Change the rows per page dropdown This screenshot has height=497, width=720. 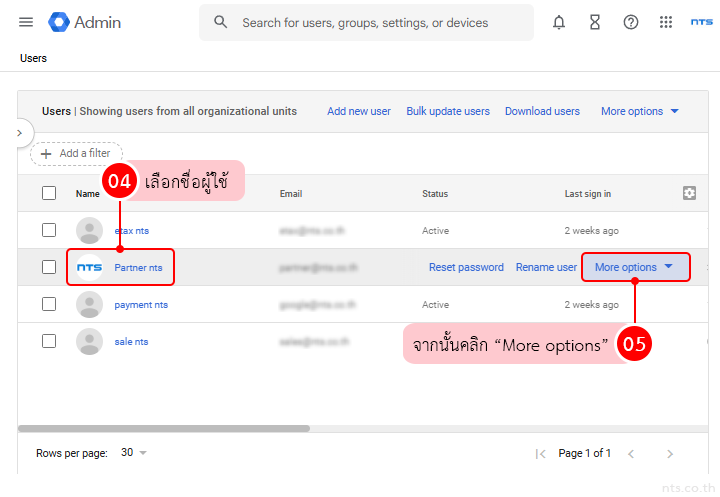134,453
